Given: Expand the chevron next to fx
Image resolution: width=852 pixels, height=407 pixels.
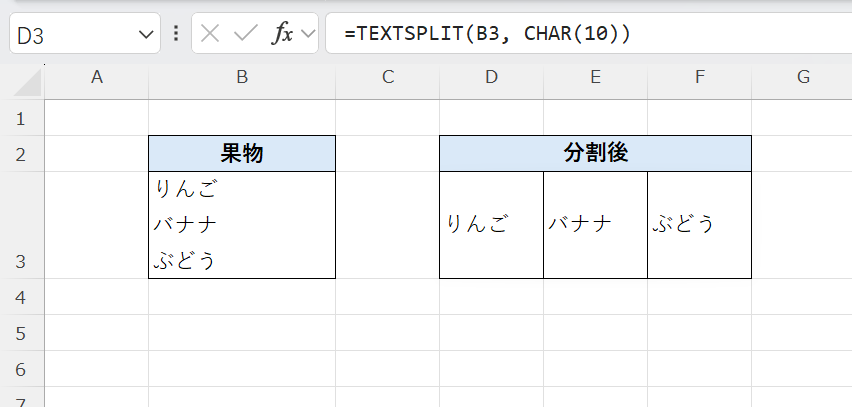Looking at the screenshot, I should (x=307, y=34).
